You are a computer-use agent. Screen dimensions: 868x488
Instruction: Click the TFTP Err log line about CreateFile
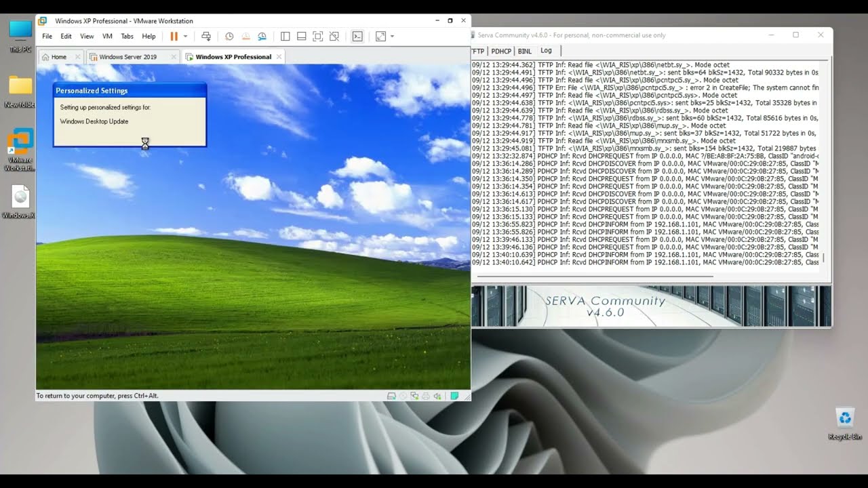[x=645, y=87]
